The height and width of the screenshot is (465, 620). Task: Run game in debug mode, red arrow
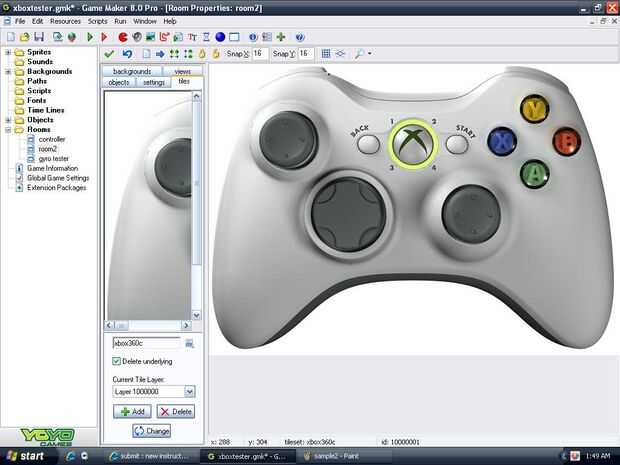(x=104, y=37)
